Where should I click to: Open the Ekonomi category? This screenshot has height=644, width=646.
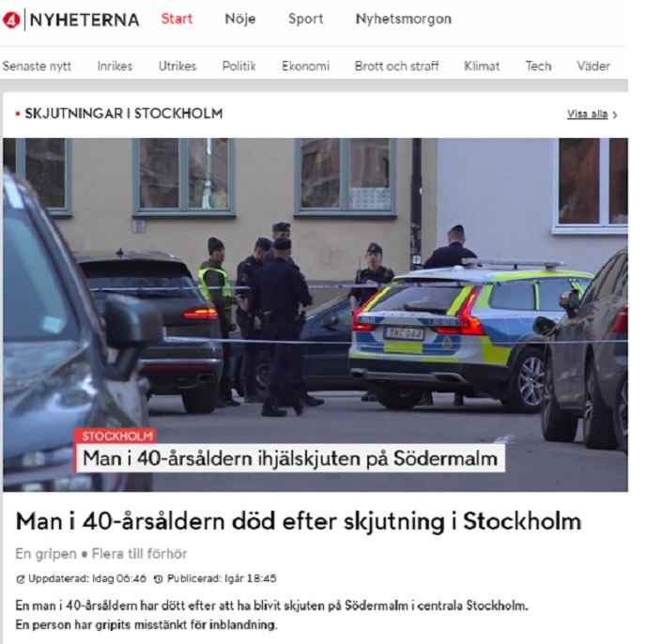pyautogui.click(x=306, y=66)
